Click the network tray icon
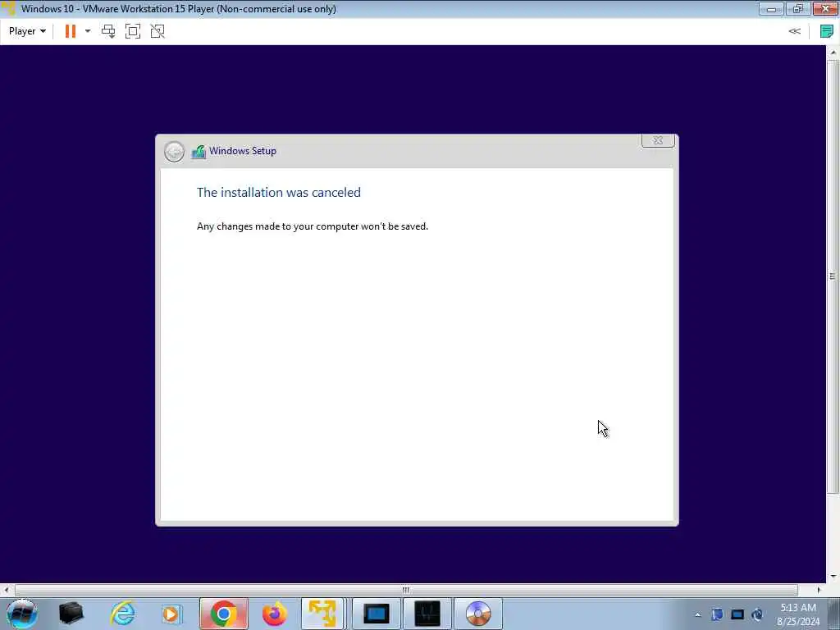The width and height of the screenshot is (840, 630). (x=737, y=614)
